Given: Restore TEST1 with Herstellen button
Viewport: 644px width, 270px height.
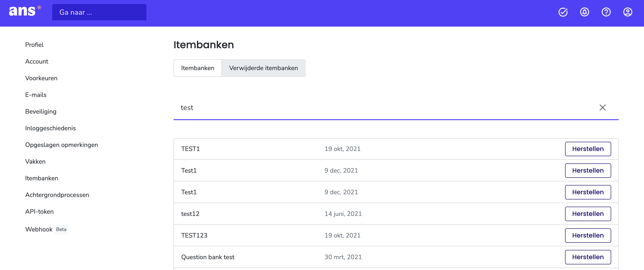Looking at the screenshot, I should [x=588, y=149].
